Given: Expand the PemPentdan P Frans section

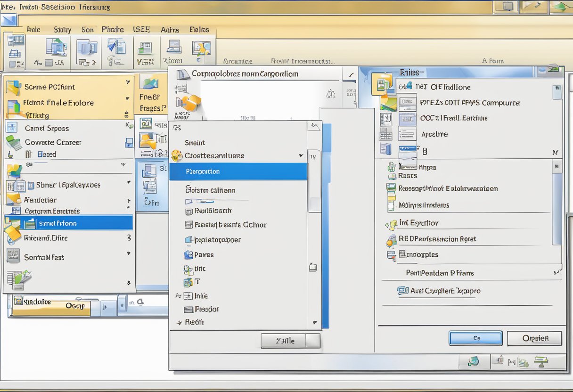Looking at the screenshot, I should click(x=557, y=272).
